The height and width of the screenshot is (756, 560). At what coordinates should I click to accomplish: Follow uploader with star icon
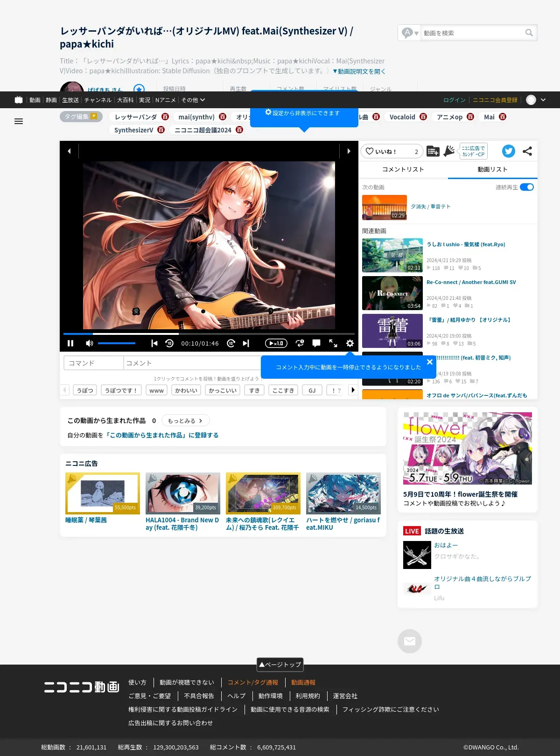(x=139, y=89)
